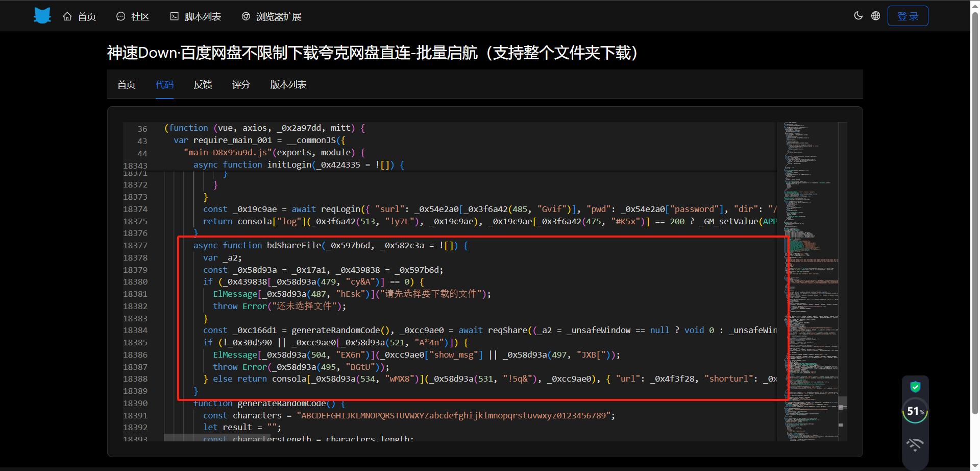Switch to the 反馈 feedback tab
This screenshot has height=471, width=980.
[203, 85]
